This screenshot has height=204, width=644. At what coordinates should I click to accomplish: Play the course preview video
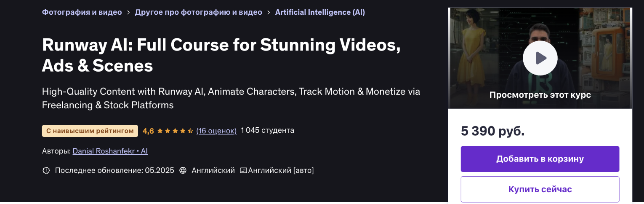(540, 58)
